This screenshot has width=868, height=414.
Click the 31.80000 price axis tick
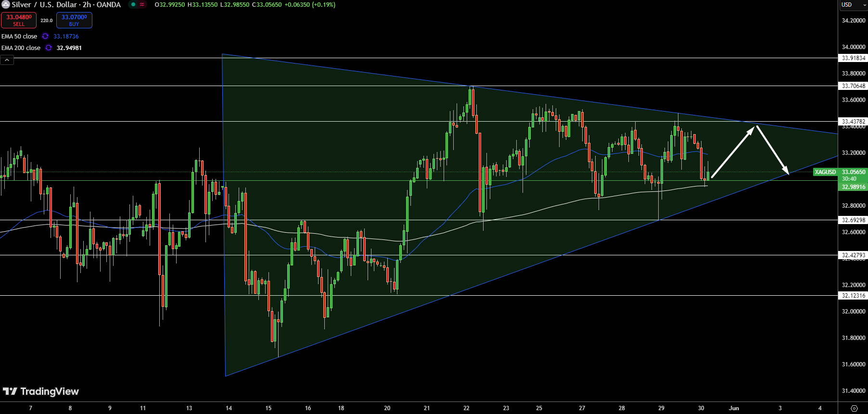(x=854, y=338)
